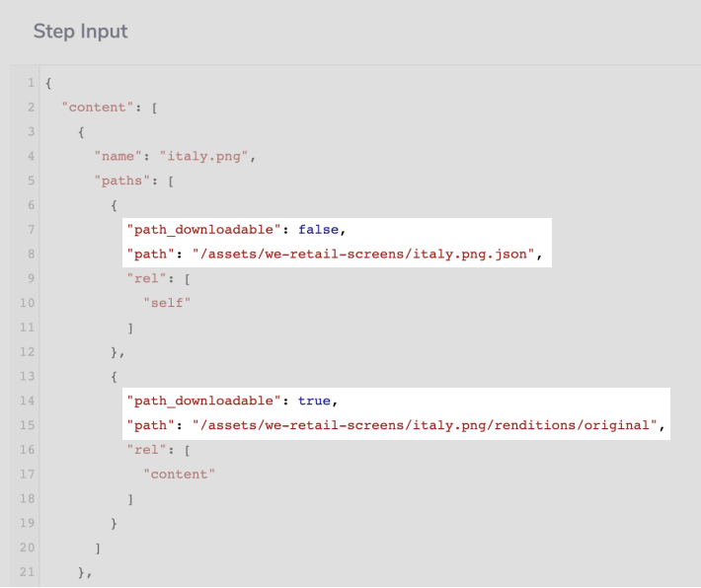Select the italy.png.json path string
This screenshot has width=701, height=588.
click(361, 254)
